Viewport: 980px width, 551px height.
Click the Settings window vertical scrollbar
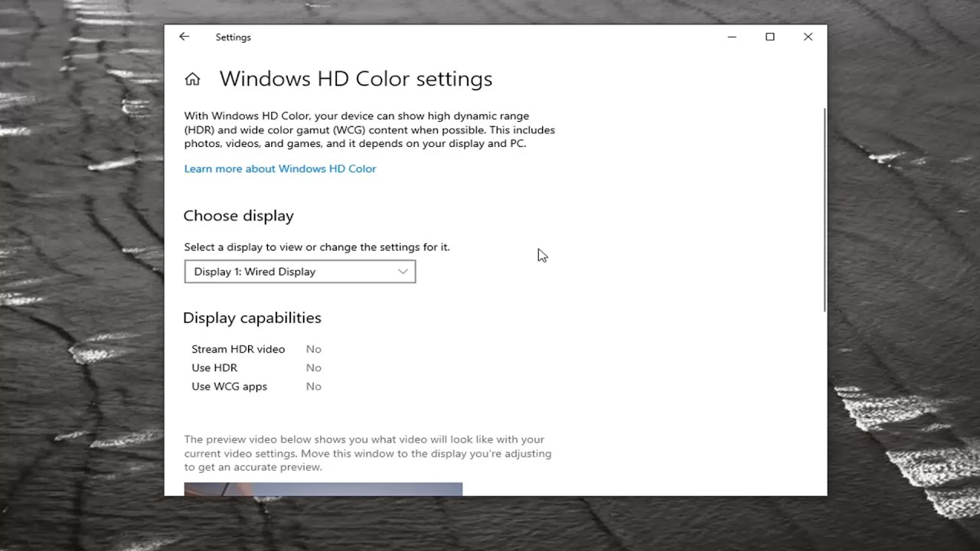tap(825, 209)
